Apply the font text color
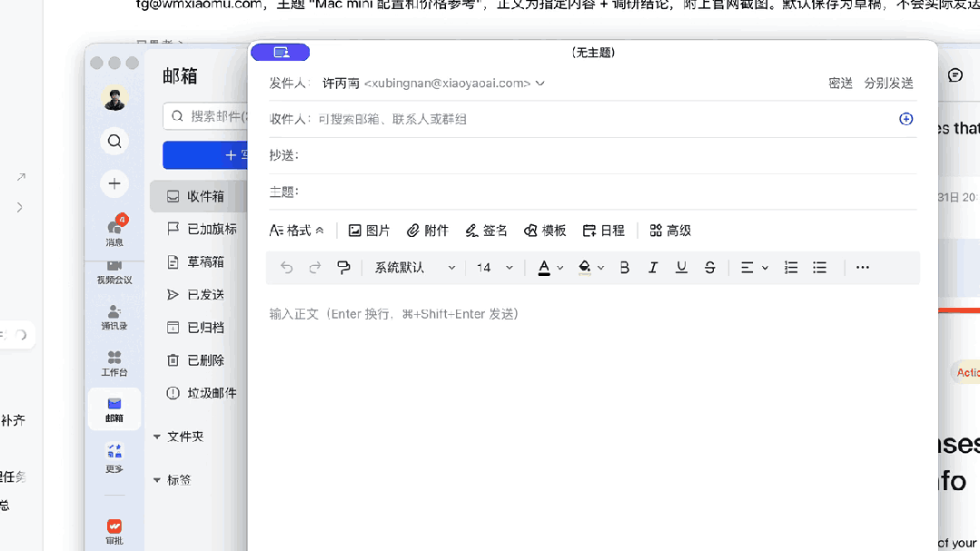Screen dimensions: 980x551 tap(544, 268)
